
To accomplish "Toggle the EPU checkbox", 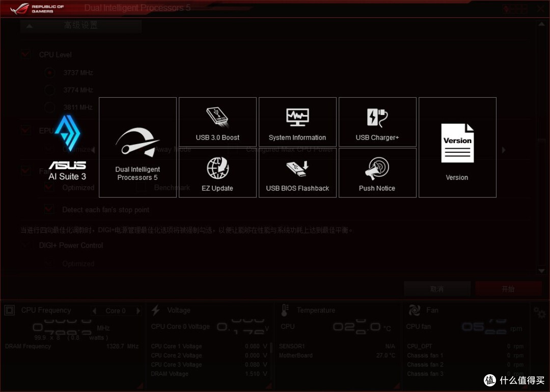I will (25, 130).
